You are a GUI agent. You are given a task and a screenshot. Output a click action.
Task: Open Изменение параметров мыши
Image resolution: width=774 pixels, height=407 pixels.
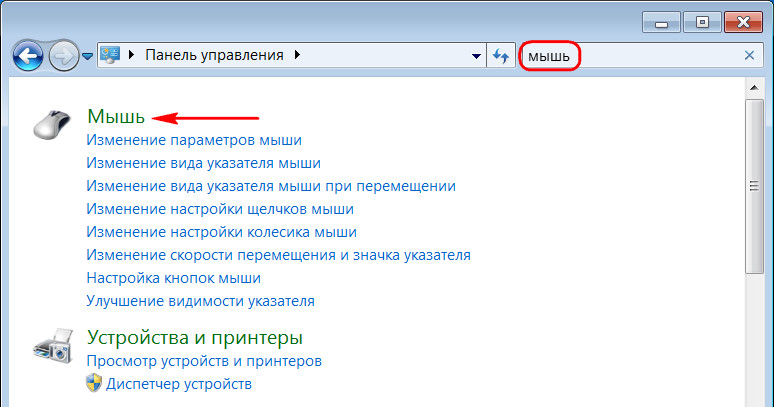click(x=194, y=140)
